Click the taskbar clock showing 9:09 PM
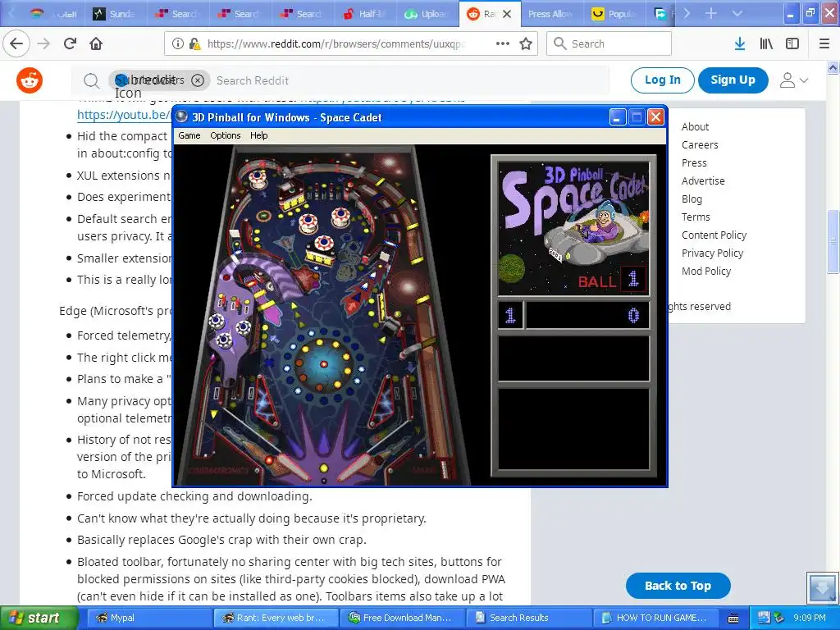 click(x=809, y=618)
